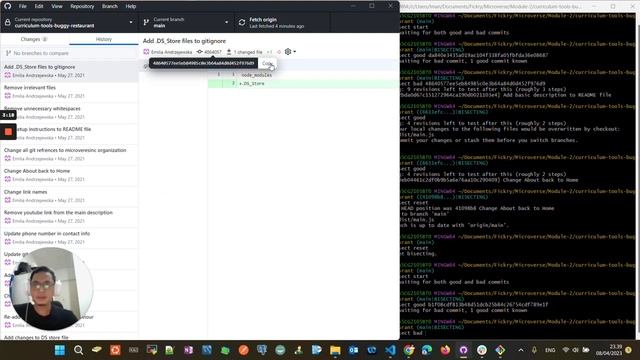Open the View menu
This screenshot has width=640, height=360.
click(x=57, y=6)
